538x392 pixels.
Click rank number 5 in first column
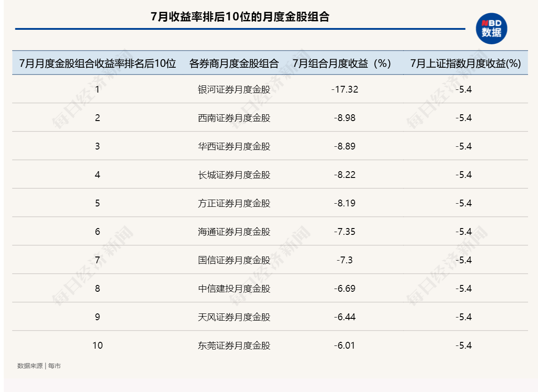(x=98, y=203)
